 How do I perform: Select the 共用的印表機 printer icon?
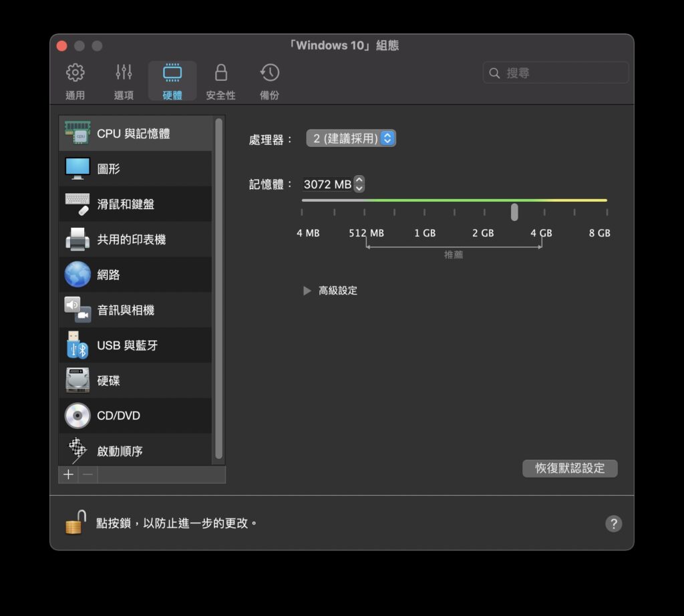[x=77, y=239]
